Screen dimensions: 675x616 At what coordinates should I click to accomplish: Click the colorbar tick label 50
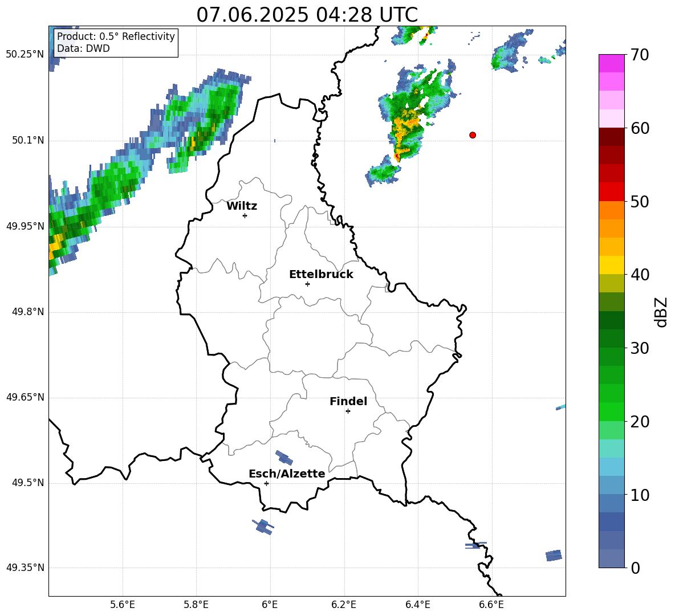click(x=640, y=202)
